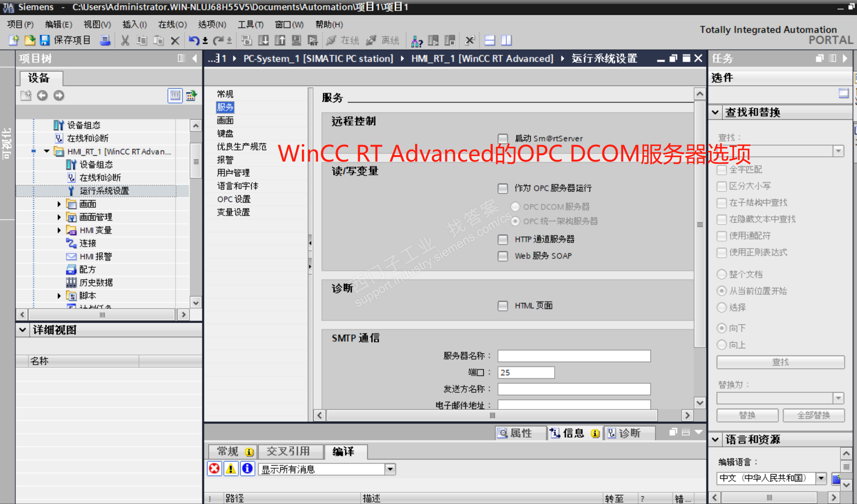Open the 语言和字体 settings category
Image resolution: width=857 pixels, height=504 pixels.
pyautogui.click(x=237, y=186)
